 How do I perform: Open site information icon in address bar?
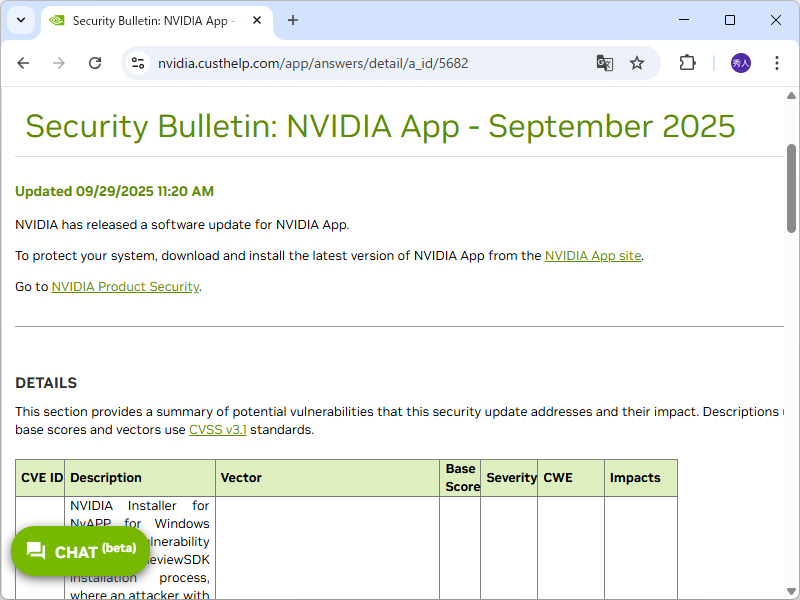pyautogui.click(x=139, y=63)
